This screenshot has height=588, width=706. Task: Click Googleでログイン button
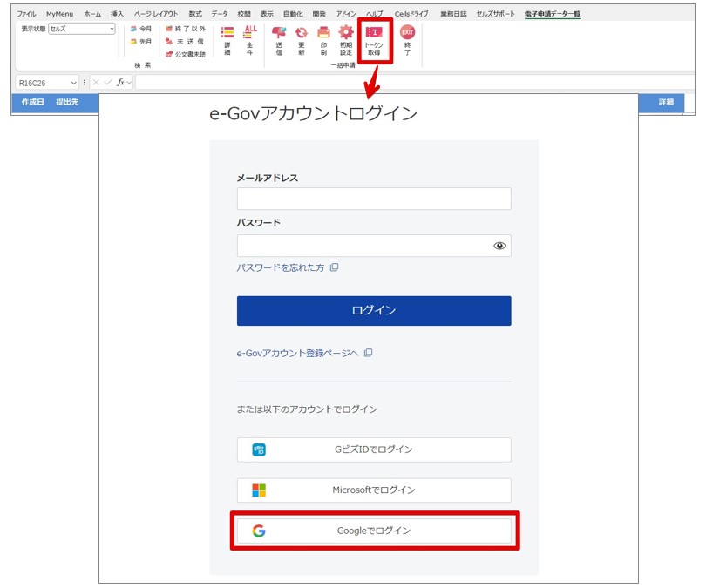click(374, 531)
